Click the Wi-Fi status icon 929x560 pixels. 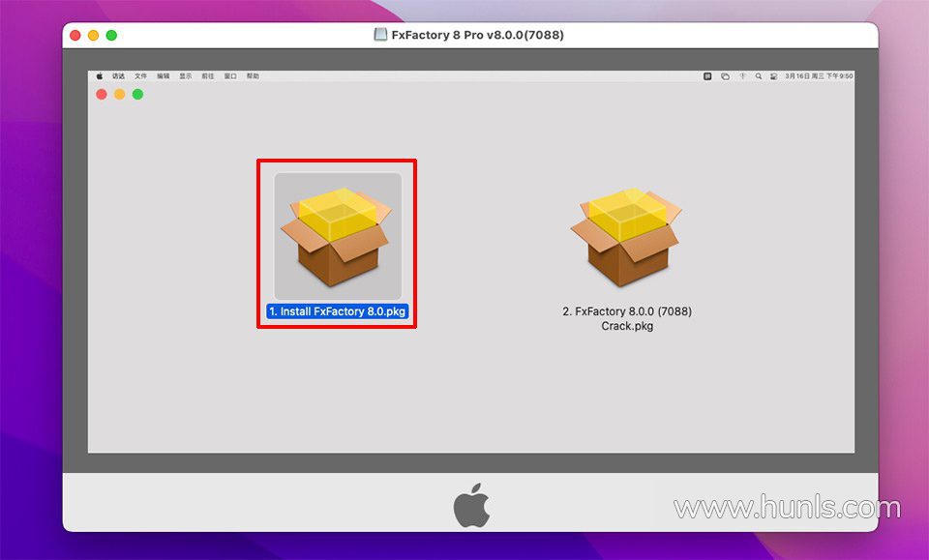[x=742, y=76]
